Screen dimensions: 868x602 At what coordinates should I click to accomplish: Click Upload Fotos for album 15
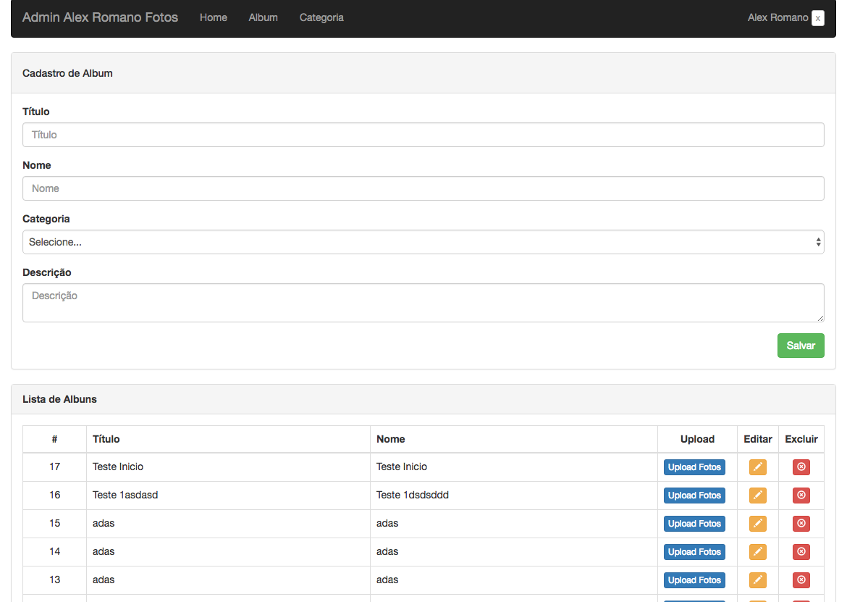coord(694,523)
